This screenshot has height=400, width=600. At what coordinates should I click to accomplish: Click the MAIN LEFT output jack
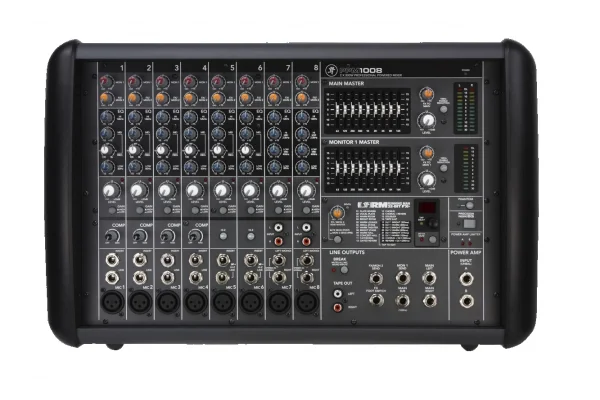(429, 278)
